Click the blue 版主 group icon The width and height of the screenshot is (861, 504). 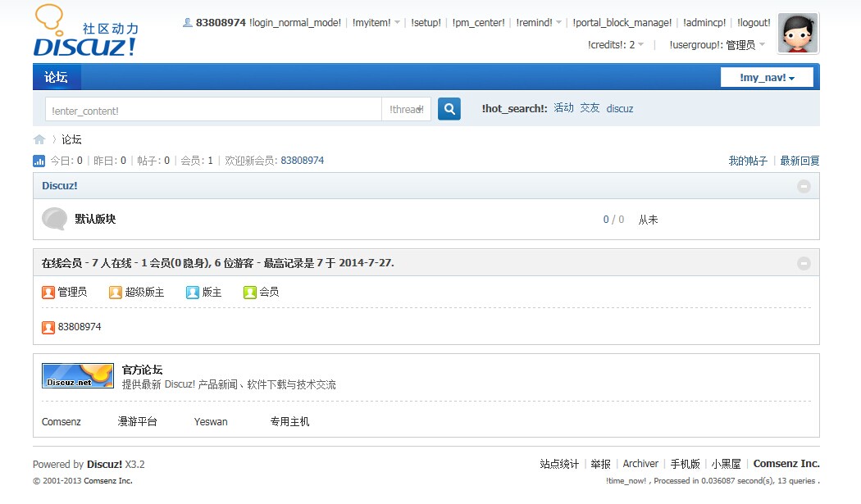coord(192,291)
